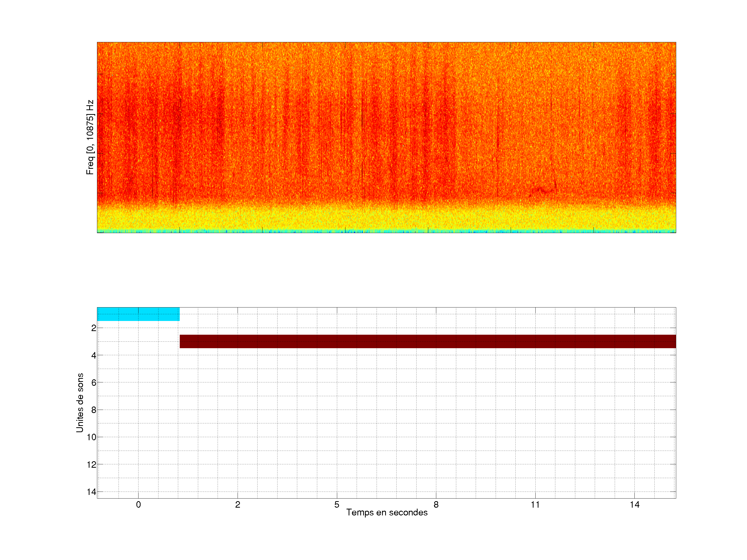Click the y-axis tick label 14

(x=92, y=492)
